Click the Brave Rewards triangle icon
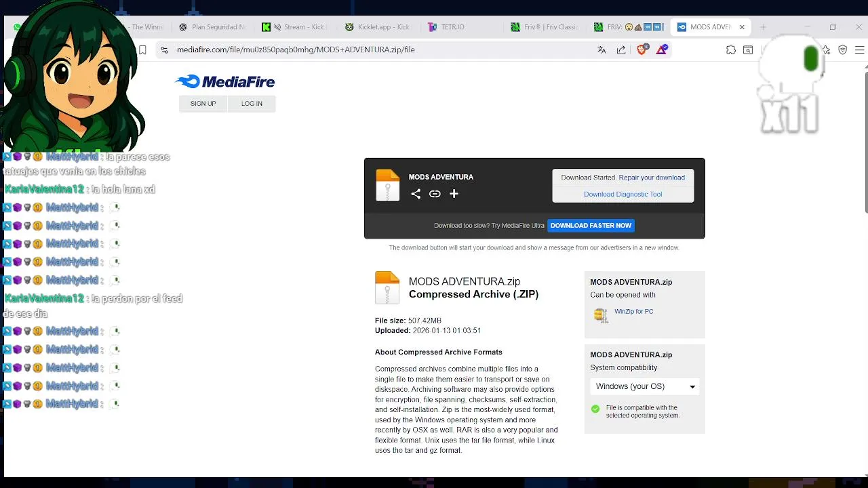The height and width of the screenshot is (488, 868). click(662, 49)
